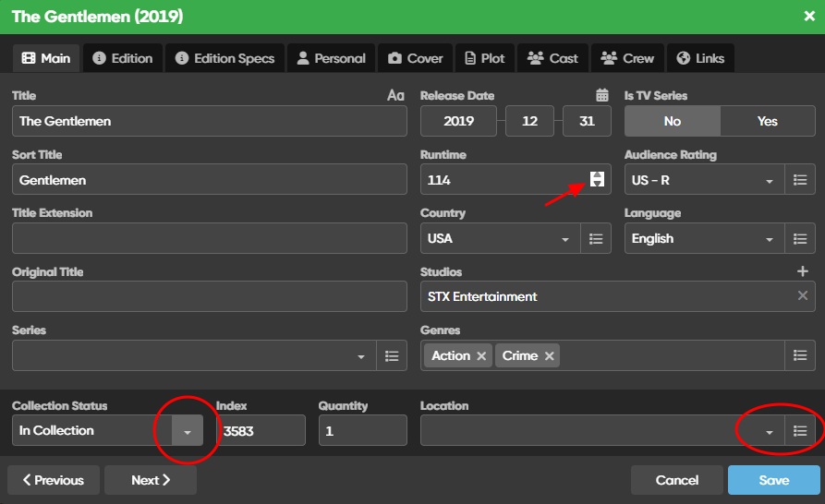
Task: Click the release month field 12
Action: coord(530,121)
